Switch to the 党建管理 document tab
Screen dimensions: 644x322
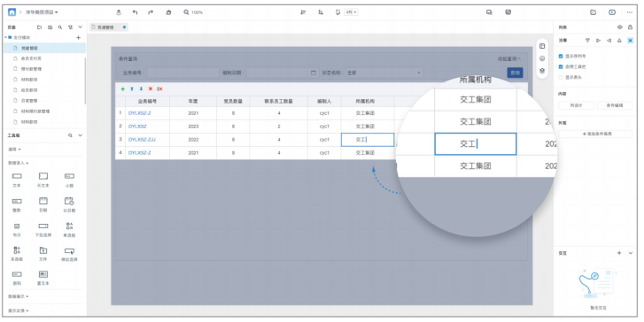pyautogui.click(x=109, y=27)
